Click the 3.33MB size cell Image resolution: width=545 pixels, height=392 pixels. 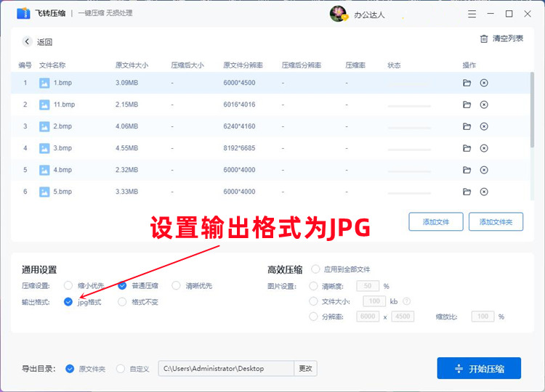[x=127, y=192]
